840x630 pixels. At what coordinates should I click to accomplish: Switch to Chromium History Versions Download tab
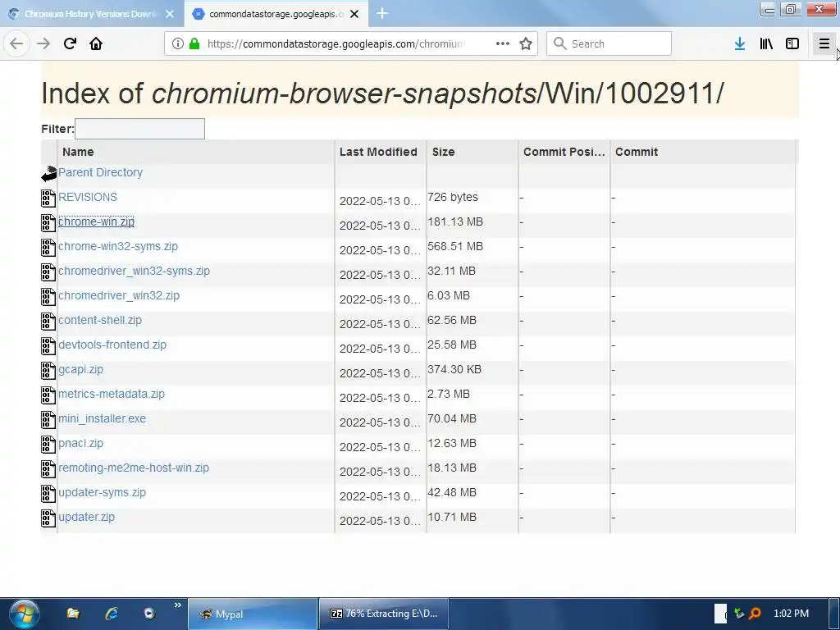(x=92, y=14)
